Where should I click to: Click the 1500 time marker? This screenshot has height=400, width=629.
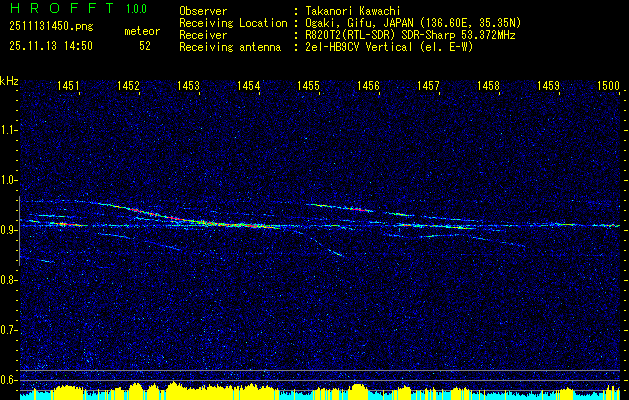(609, 85)
